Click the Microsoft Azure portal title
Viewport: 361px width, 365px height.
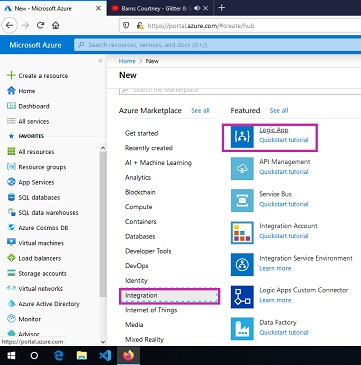tap(35, 45)
